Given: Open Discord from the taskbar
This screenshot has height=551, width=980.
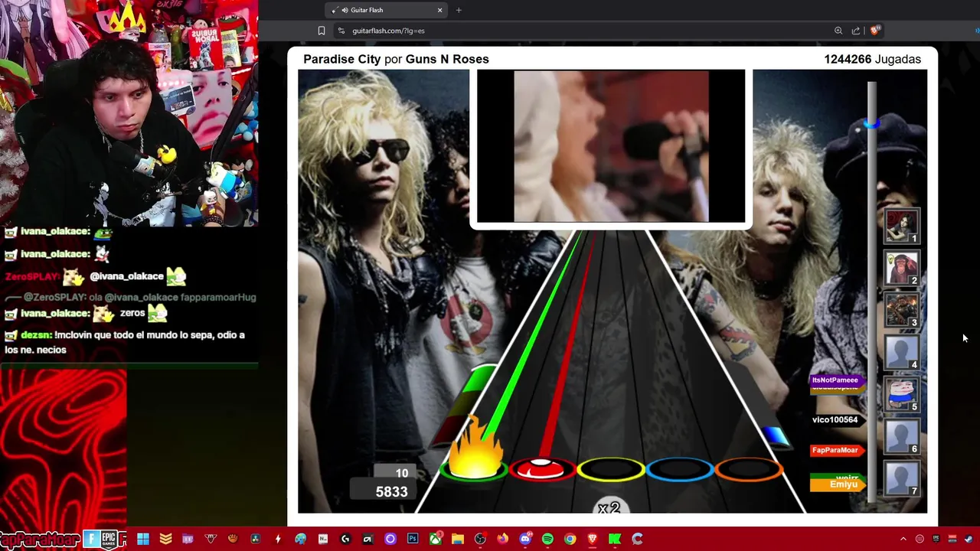Looking at the screenshot, I should [525, 539].
